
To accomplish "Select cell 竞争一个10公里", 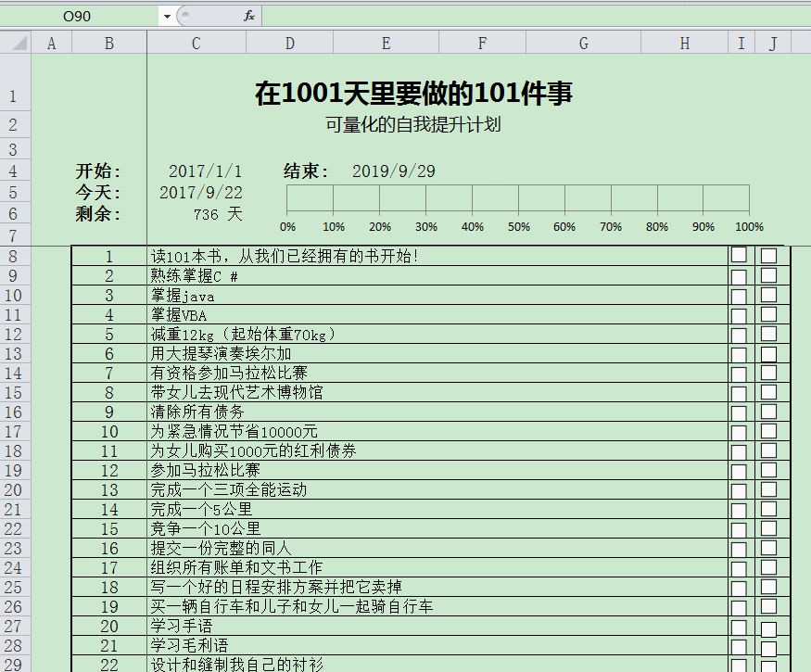I will coord(437,528).
